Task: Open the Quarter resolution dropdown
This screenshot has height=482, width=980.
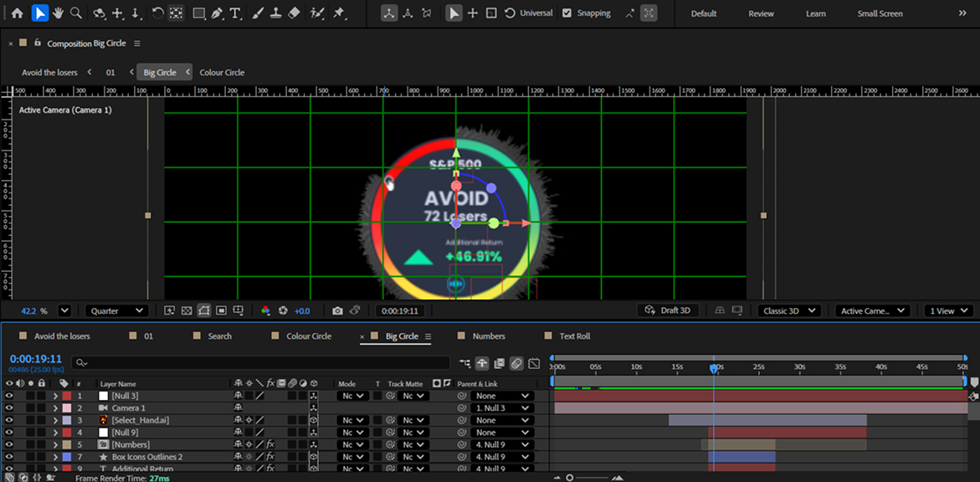Action: pyautogui.click(x=116, y=310)
